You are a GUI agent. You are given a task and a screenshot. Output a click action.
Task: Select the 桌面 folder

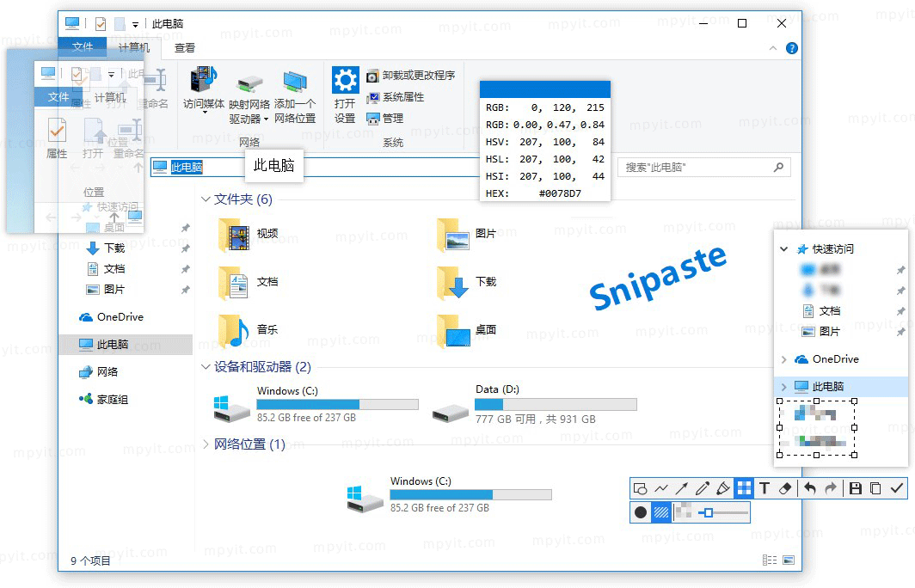coord(468,330)
